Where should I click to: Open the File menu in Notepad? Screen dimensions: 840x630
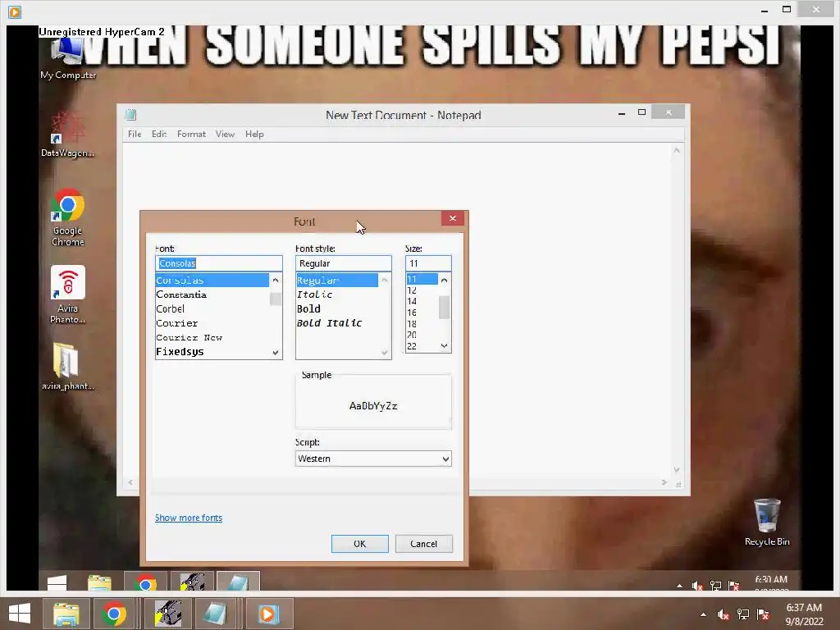click(x=135, y=134)
